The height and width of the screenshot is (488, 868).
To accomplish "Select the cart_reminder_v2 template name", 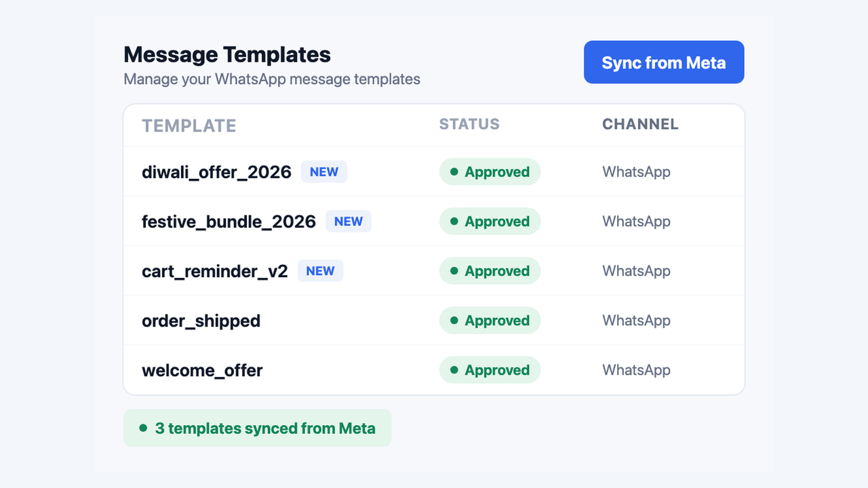I will point(214,271).
